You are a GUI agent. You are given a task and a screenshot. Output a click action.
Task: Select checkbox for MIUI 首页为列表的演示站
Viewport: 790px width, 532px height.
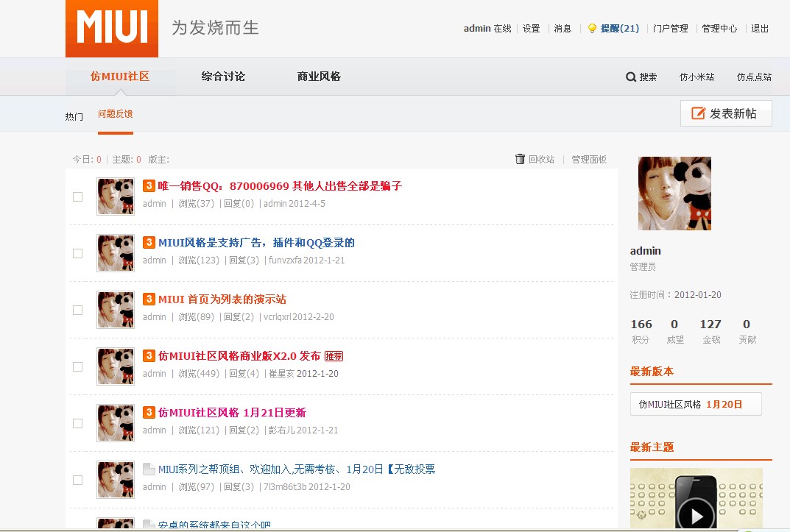pyautogui.click(x=77, y=310)
